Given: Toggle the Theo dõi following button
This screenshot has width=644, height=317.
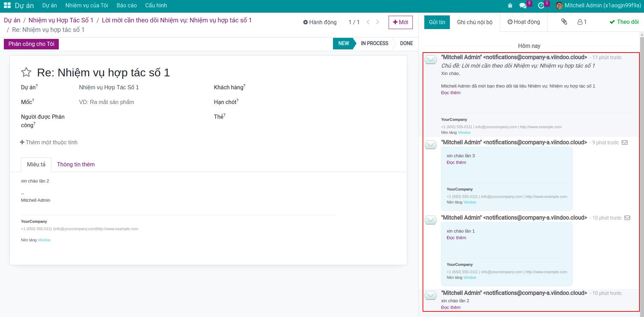Looking at the screenshot, I should (x=624, y=22).
